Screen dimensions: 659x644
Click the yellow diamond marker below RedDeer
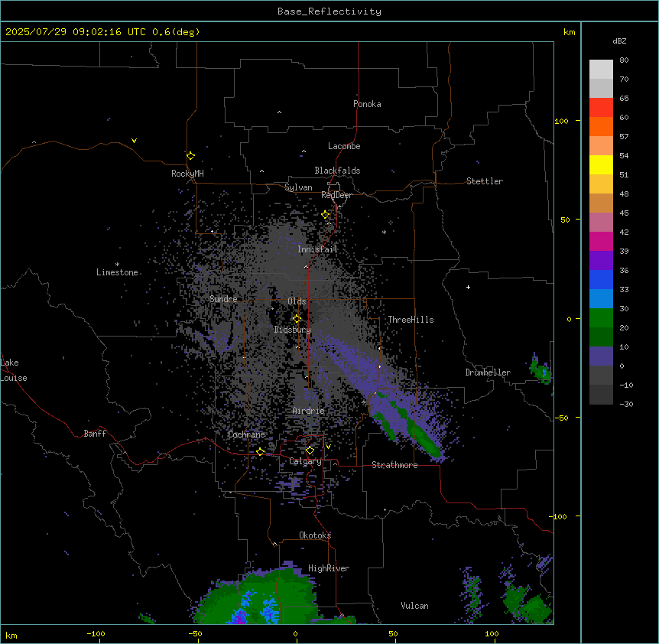(x=326, y=215)
